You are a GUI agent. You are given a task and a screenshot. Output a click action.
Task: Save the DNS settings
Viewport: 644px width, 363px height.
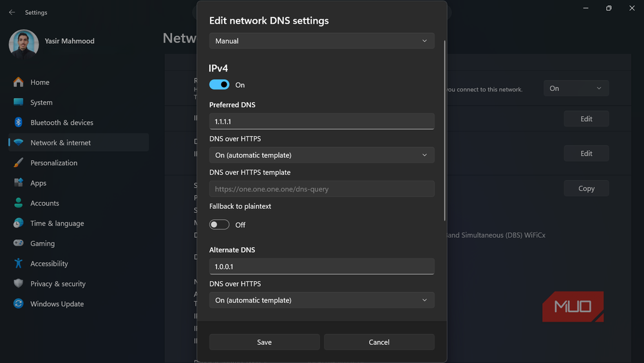[264, 342]
